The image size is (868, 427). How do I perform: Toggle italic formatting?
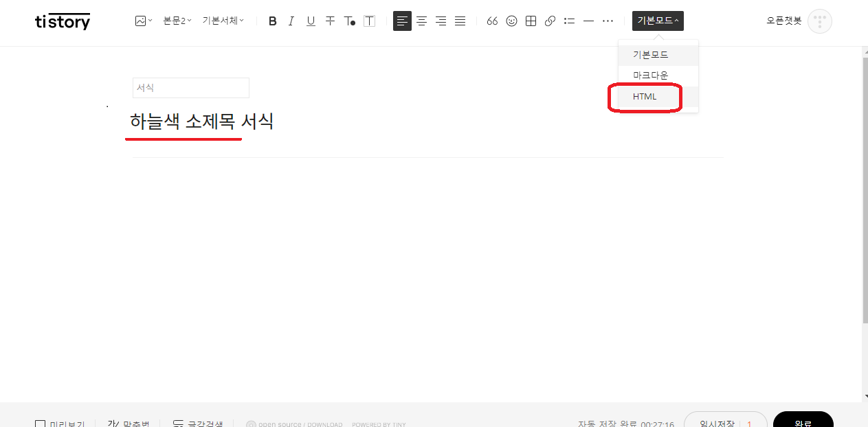pyautogui.click(x=291, y=21)
